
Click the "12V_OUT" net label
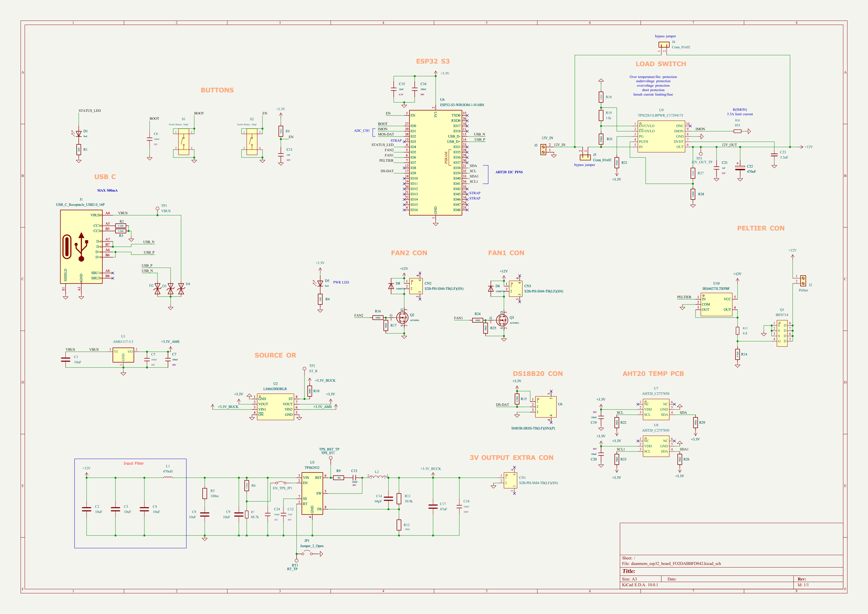pyautogui.click(x=729, y=145)
